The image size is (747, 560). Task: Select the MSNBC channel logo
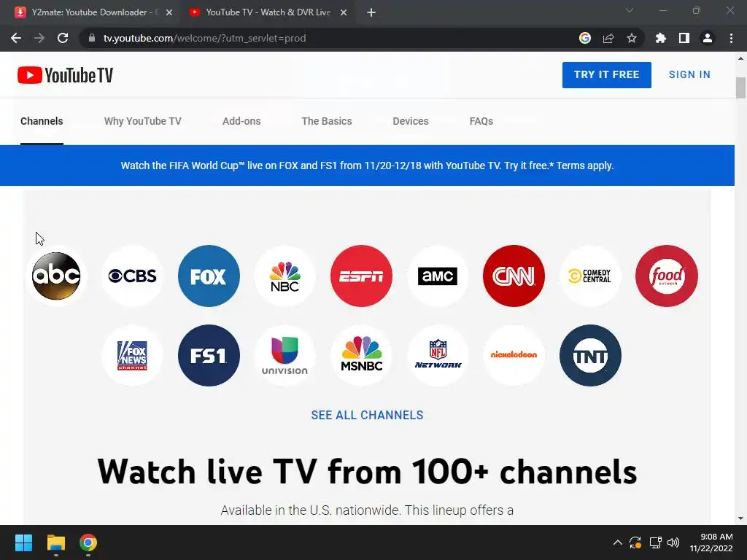(361, 355)
